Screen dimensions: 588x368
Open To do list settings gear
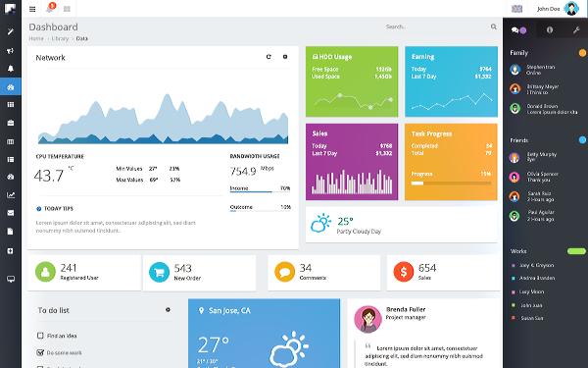[168, 310]
